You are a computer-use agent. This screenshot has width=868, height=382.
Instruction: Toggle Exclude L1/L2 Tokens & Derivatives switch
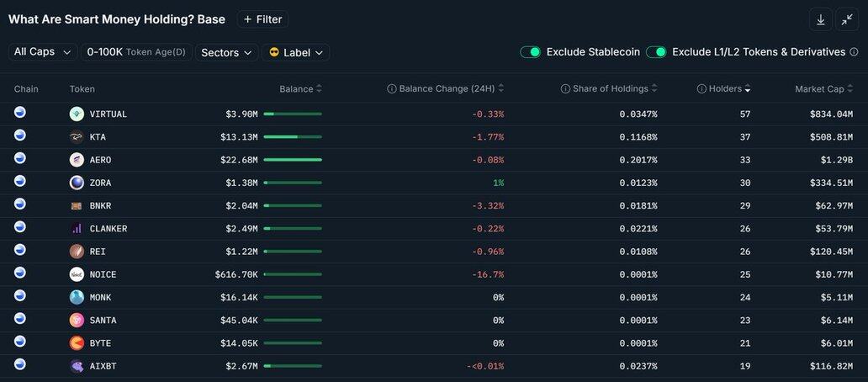click(x=656, y=52)
